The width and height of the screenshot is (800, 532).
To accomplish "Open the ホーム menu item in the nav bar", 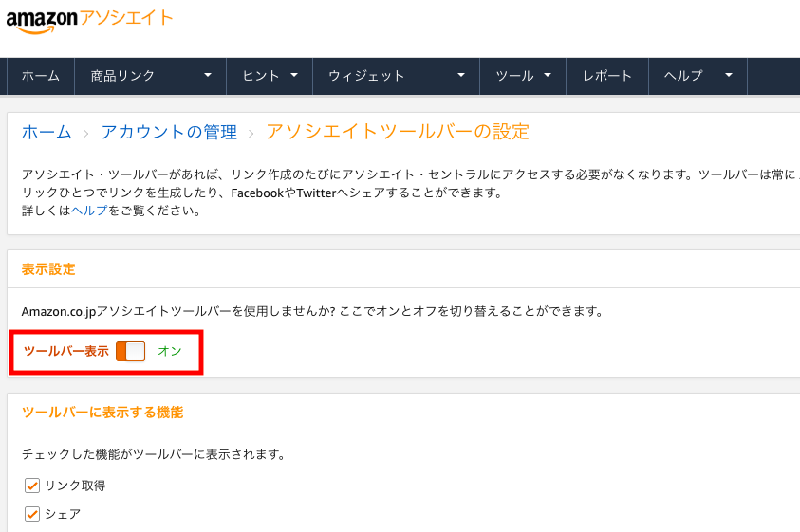I will pos(41,76).
